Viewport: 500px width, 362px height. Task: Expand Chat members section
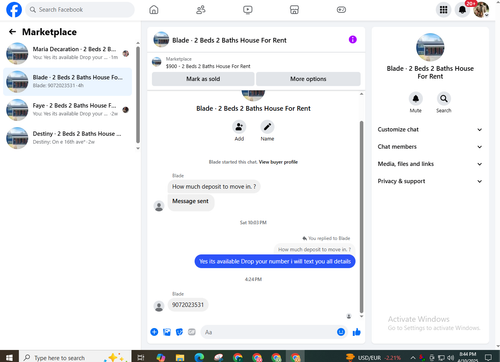[430, 147]
